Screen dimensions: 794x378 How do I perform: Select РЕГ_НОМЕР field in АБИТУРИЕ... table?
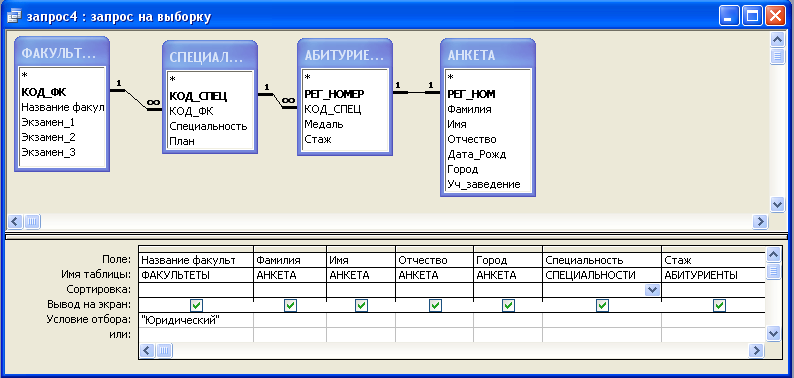point(334,94)
